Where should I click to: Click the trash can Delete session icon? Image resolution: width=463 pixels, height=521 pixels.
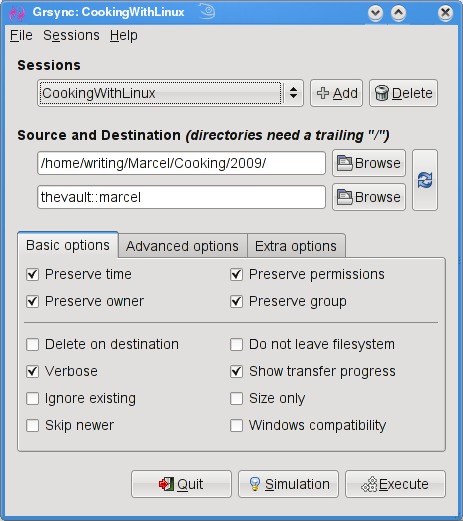tap(382, 93)
